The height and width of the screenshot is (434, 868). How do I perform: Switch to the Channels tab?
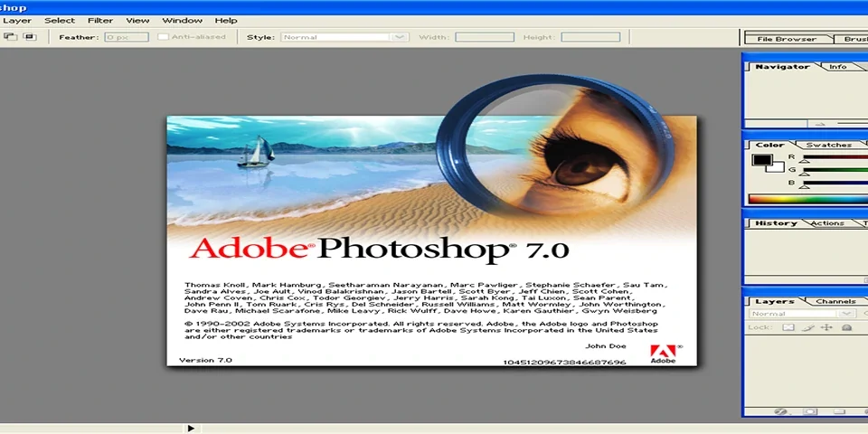coord(835,301)
